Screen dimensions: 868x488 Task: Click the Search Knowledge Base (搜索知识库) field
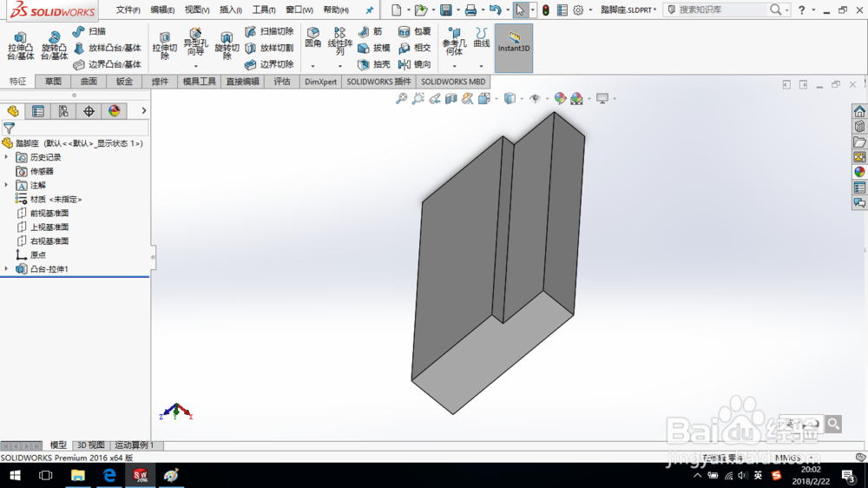(720, 10)
